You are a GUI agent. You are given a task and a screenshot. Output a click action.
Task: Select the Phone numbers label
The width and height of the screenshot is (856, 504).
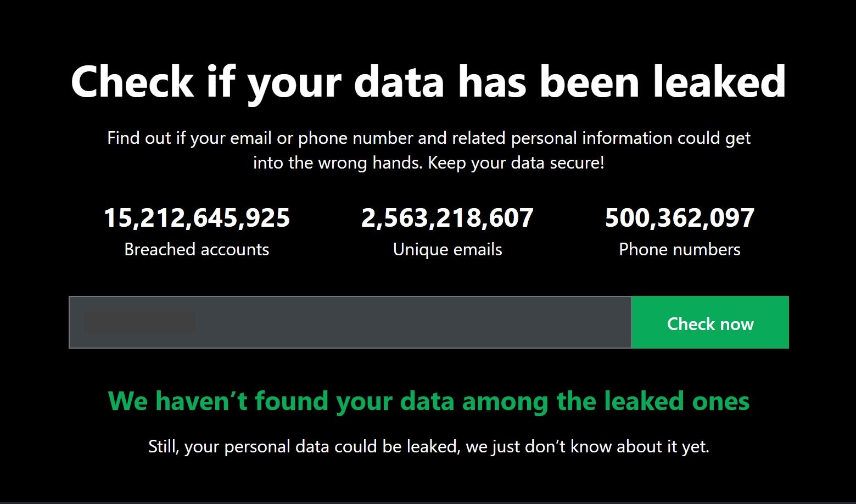(x=679, y=249)
